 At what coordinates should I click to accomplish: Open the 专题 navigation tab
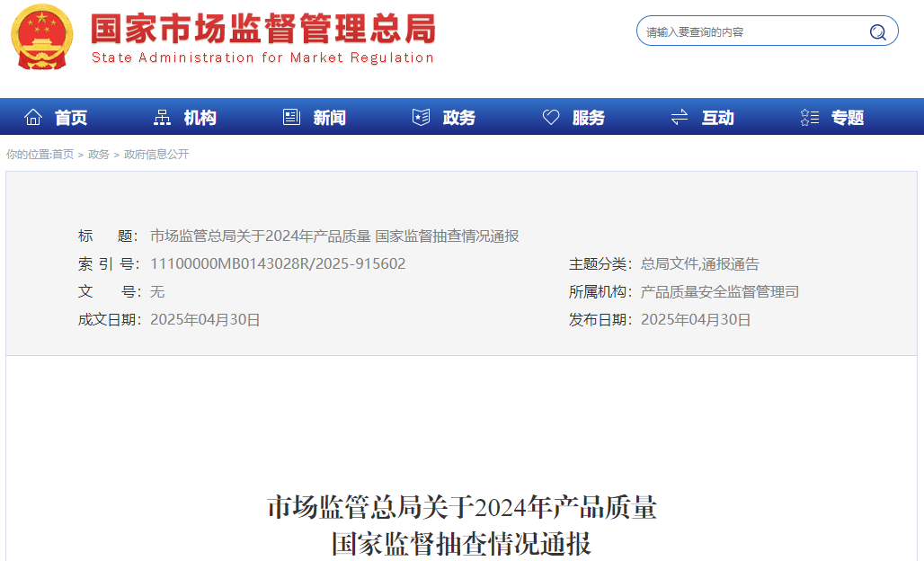[848, 118]
